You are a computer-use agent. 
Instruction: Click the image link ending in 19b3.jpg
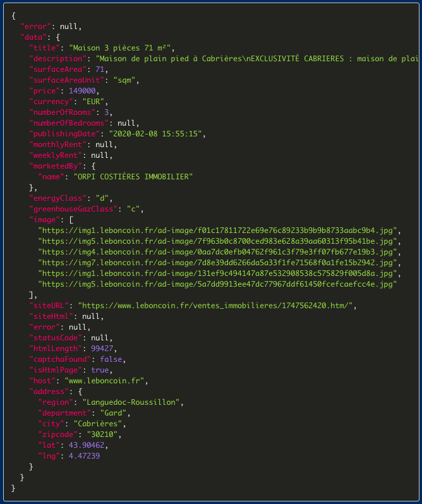pos(219,252)
